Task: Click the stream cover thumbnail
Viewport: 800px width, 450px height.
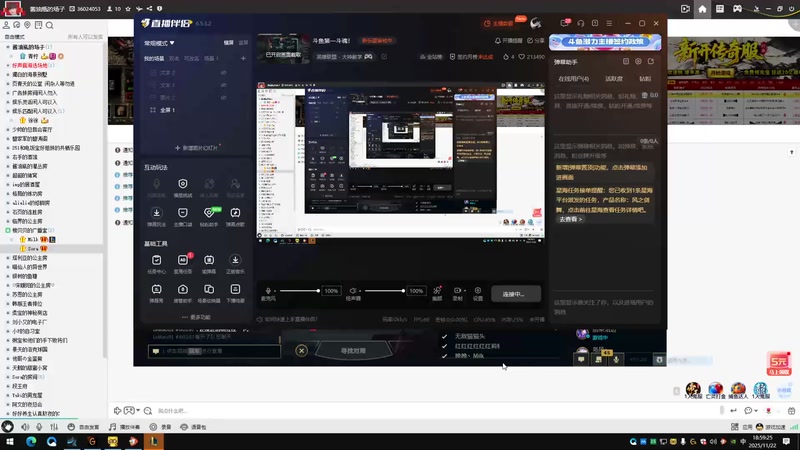Action: tap(283, 49)
